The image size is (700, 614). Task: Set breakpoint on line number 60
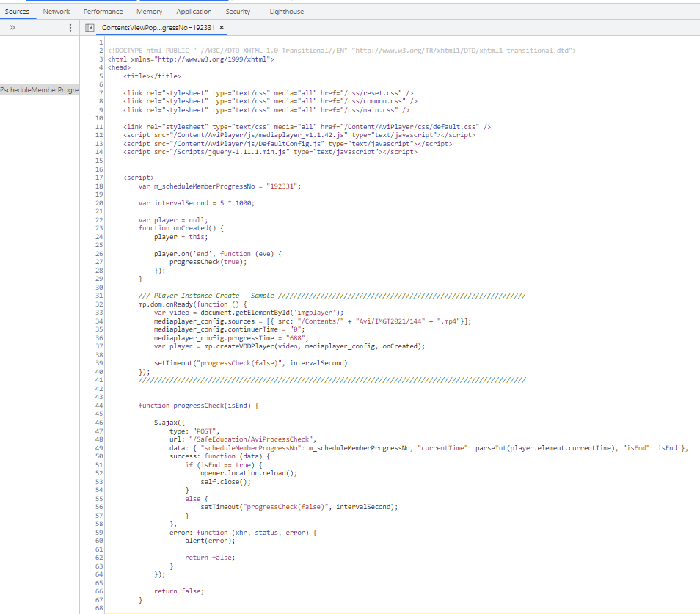click(x=99, y=541)
